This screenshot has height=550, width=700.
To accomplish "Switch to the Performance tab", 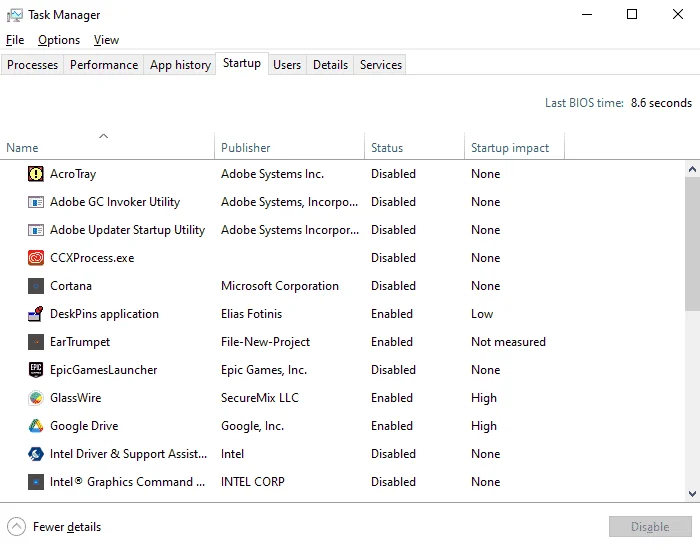I will (x=104, y=65).
